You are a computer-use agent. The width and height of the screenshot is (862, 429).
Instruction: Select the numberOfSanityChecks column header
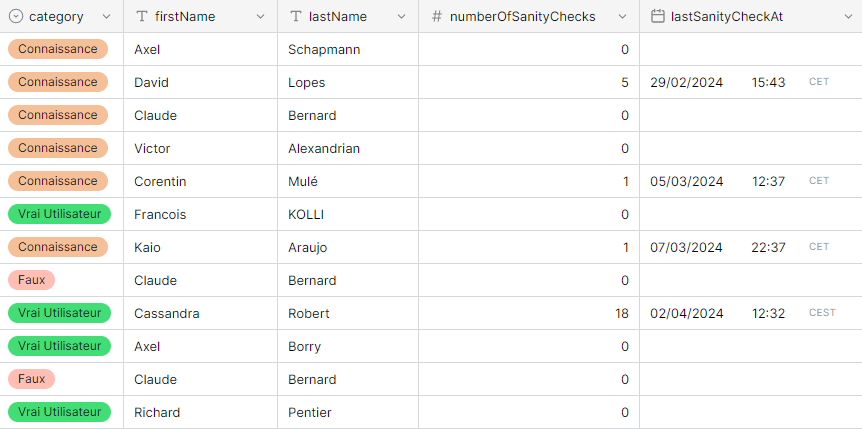[522, 16]
